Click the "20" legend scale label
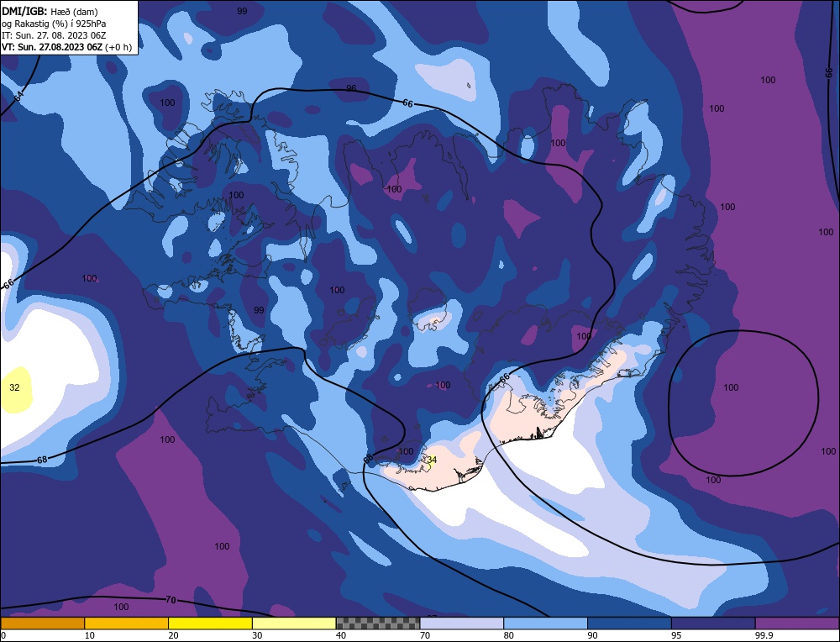 174,635
